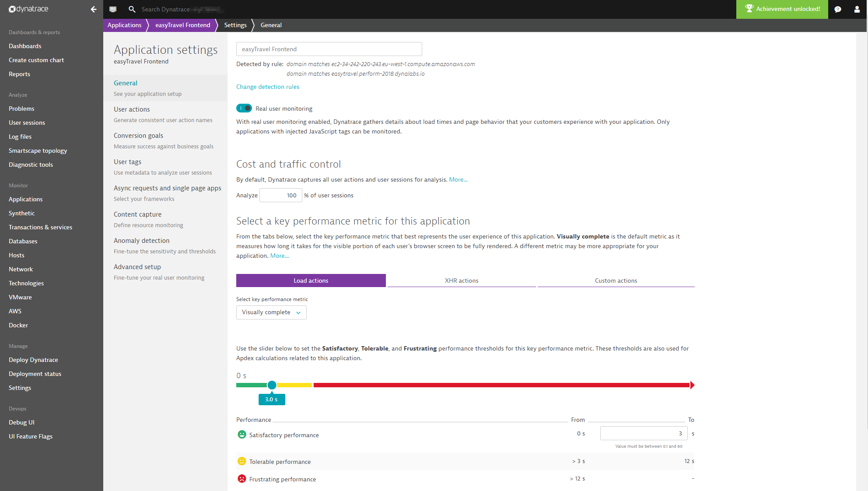The image size is (868, 491).
Task: Open General application settings section
Action: pyautogui.click(x=165, y=88)
